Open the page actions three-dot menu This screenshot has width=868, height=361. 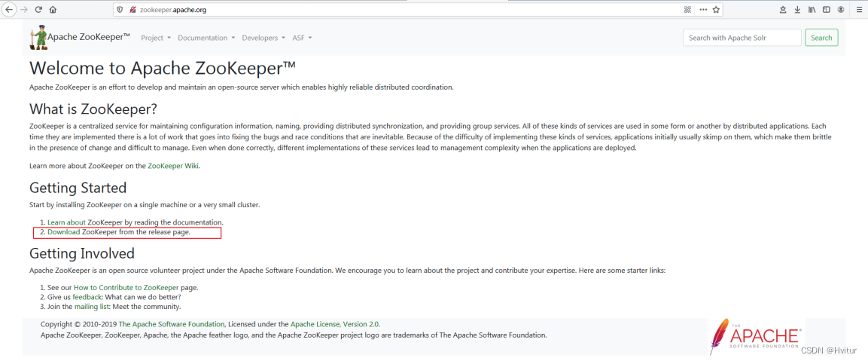point(703,10)
